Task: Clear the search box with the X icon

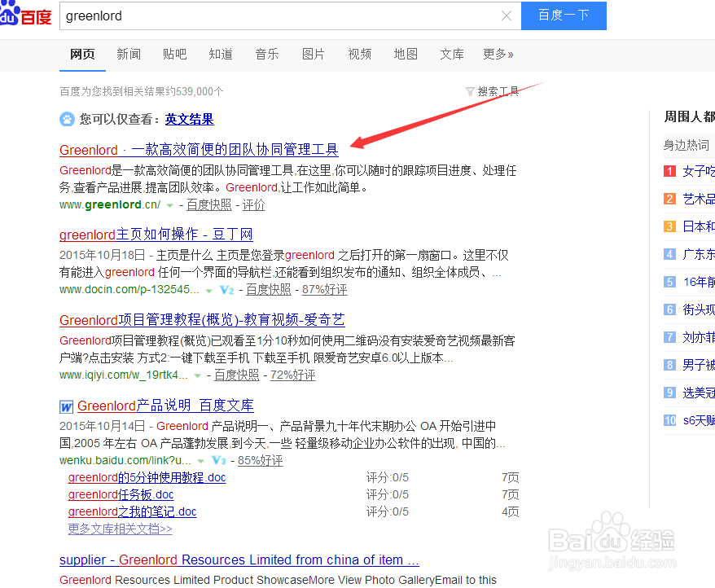Action: coord(507,16)
